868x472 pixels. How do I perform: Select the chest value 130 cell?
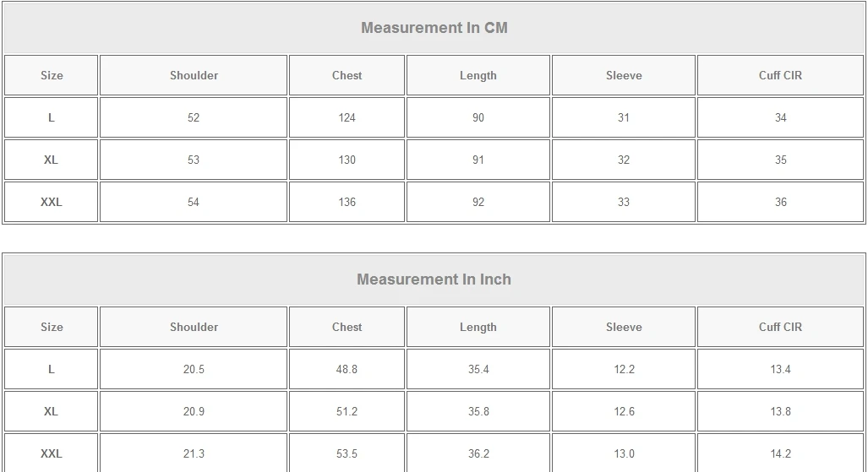(347, 160)
